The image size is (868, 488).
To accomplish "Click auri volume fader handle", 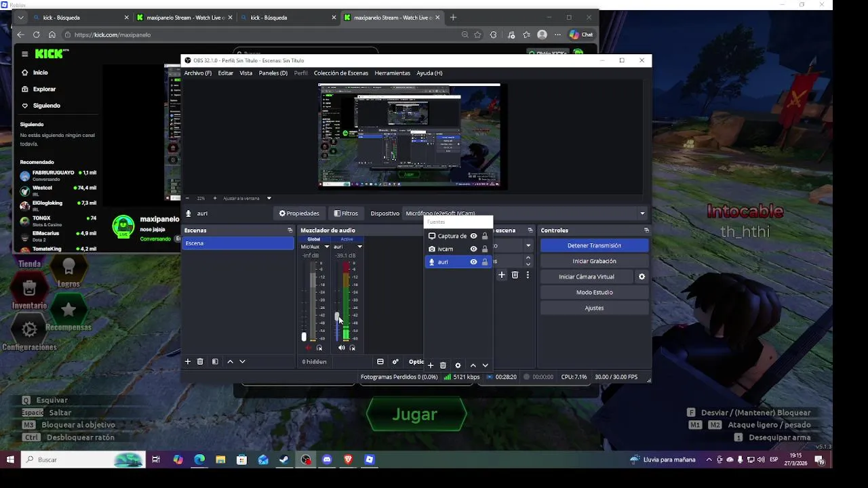I will tap(337, 317).
